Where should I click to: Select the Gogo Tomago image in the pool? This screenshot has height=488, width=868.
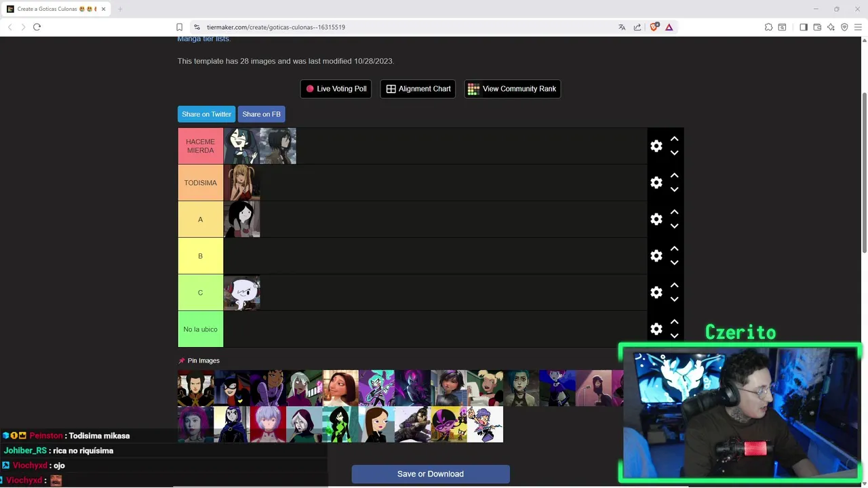(x=449, y=388)
